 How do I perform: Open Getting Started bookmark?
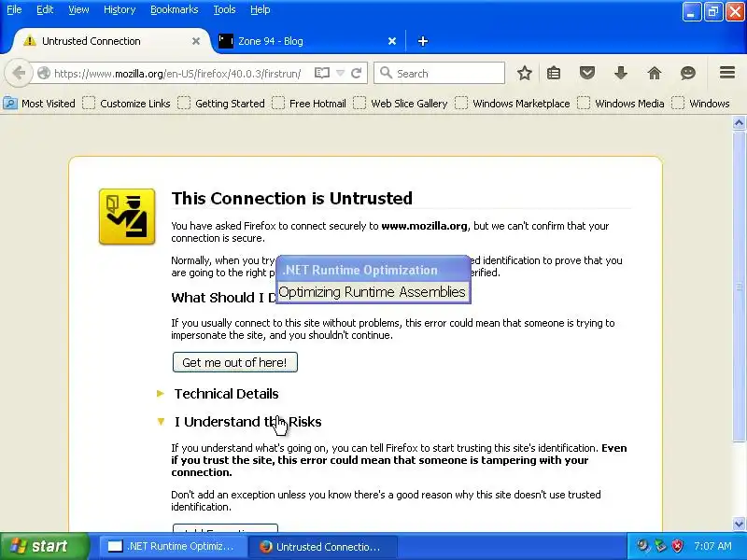(221, 104)
